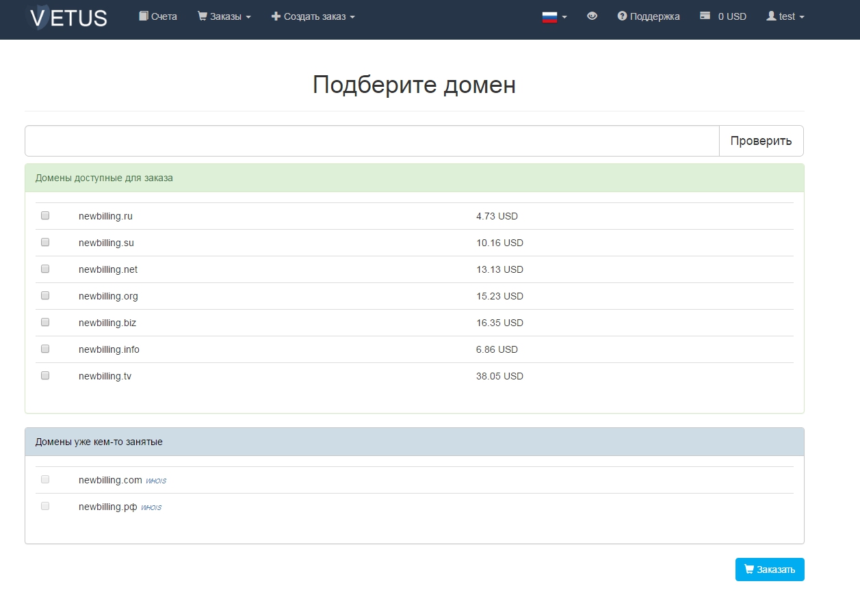This screenshot has height=616, width=860.
Task: Click the Russian flag language icon
Action: coord(550,17)
